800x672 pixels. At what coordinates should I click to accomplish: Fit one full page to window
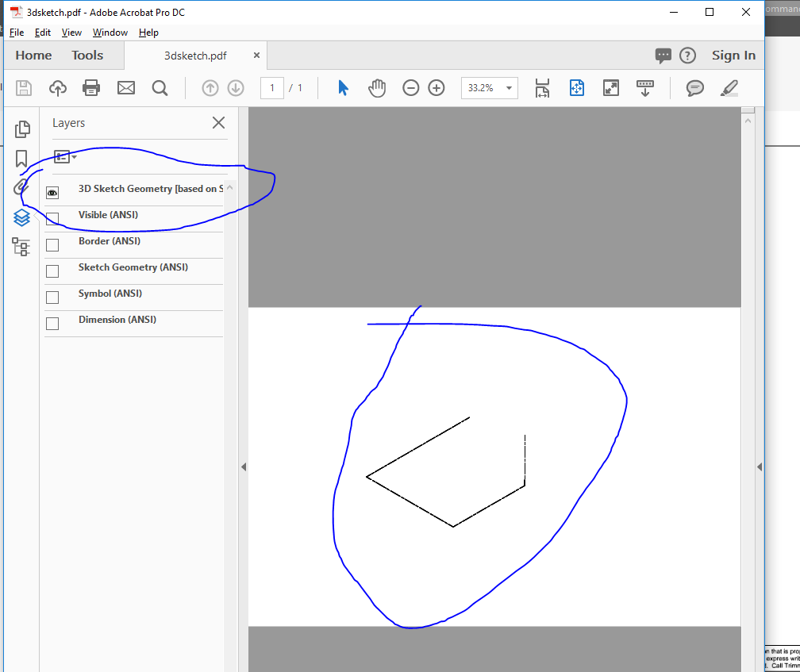coord(576,88)
